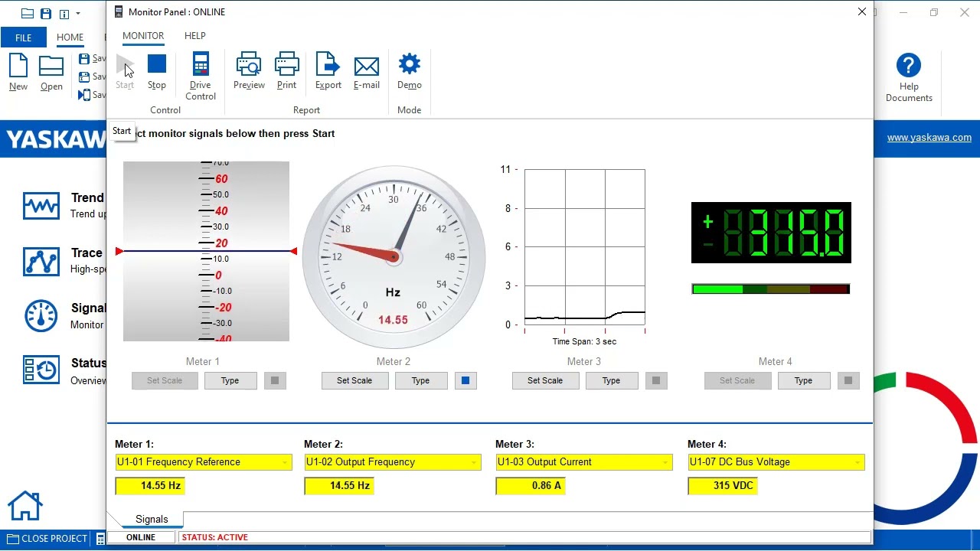
Task: Click CLOSE PROJECT in status bar
Action: (x=47, y=539)
